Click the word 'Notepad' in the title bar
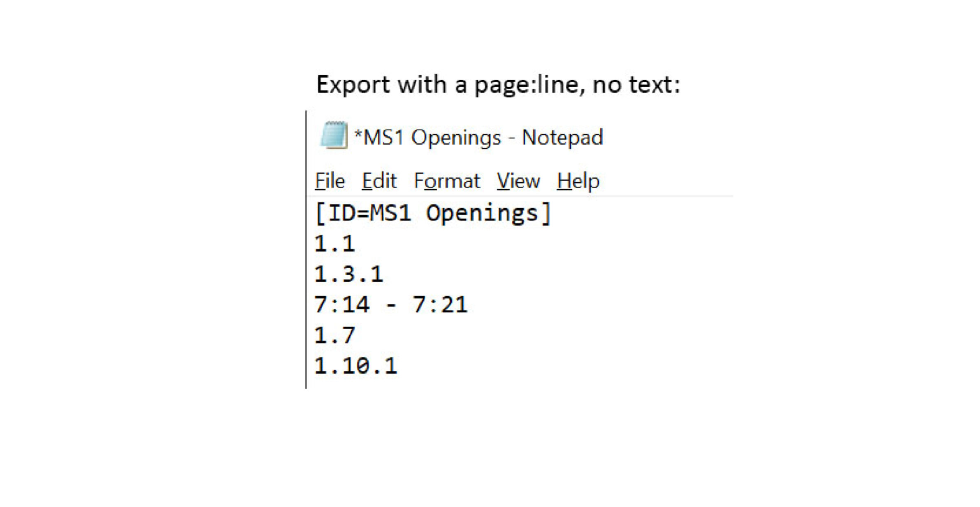This screenshot has width=980, height=507. tap(562, 137)
